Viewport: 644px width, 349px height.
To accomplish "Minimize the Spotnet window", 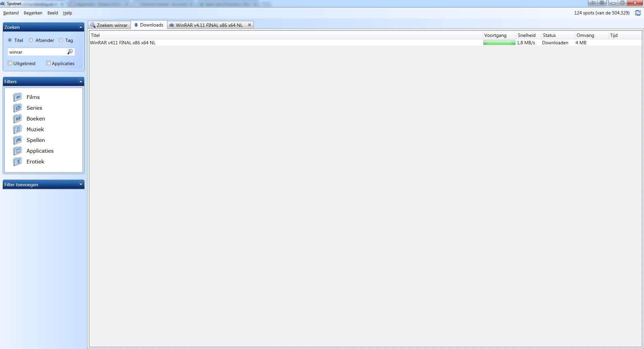I will tap(613, 3).
